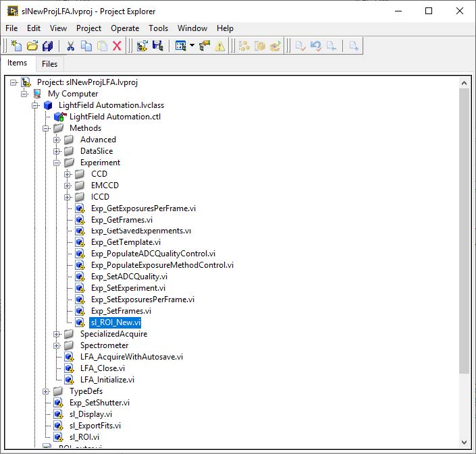Click the red Delete X icon
Screen dimensions: 476x454
pyautogui.click(x=117, y=46)
